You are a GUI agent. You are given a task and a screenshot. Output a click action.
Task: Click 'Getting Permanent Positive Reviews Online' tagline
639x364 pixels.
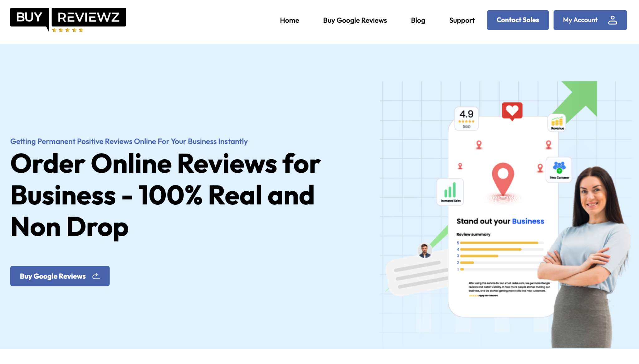(129, 141)
